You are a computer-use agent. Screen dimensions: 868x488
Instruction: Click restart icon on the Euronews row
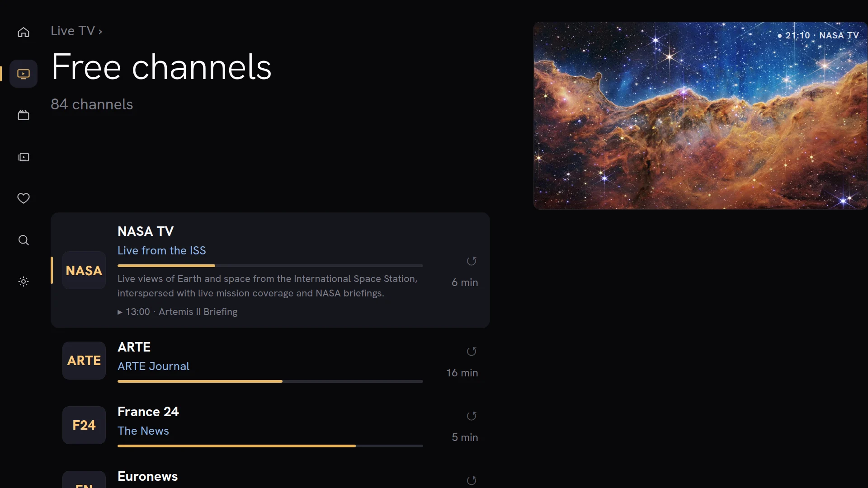472,481
